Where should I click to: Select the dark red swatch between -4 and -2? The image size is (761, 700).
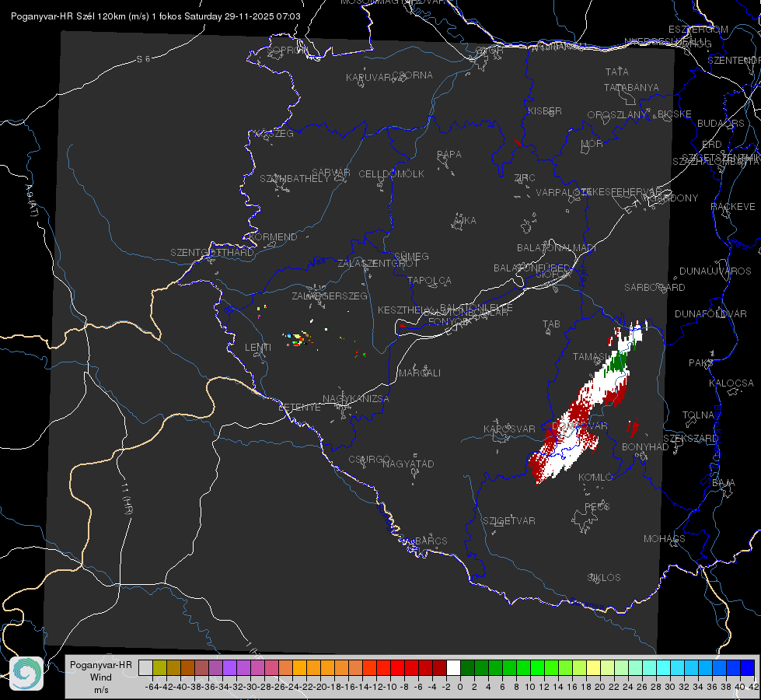pyautogui.click(x=439, y=667)
